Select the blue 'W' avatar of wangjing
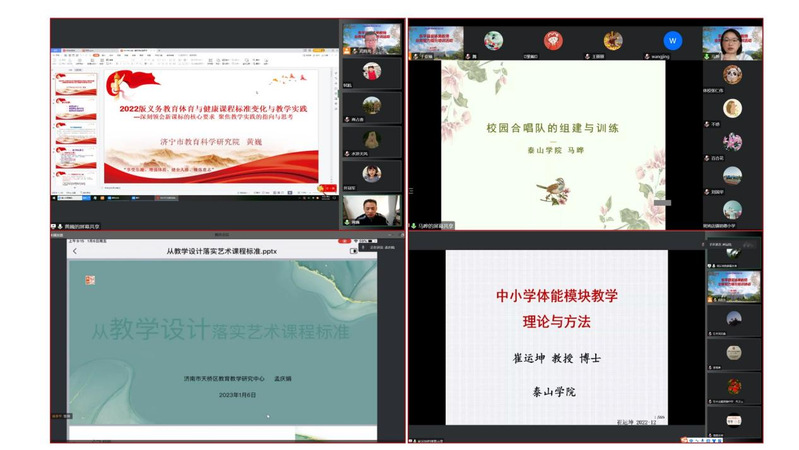This screenshot has width=799, height=450. pyautogui.click(x=673, y=41)
